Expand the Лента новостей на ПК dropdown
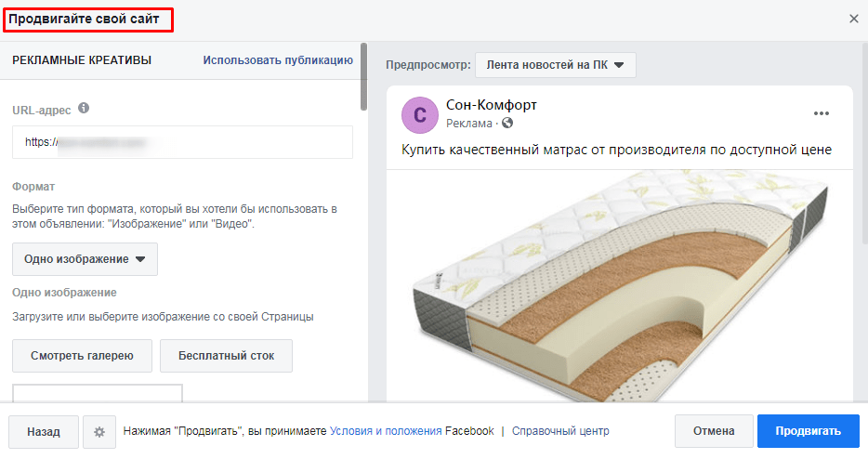 click(555, 65)
